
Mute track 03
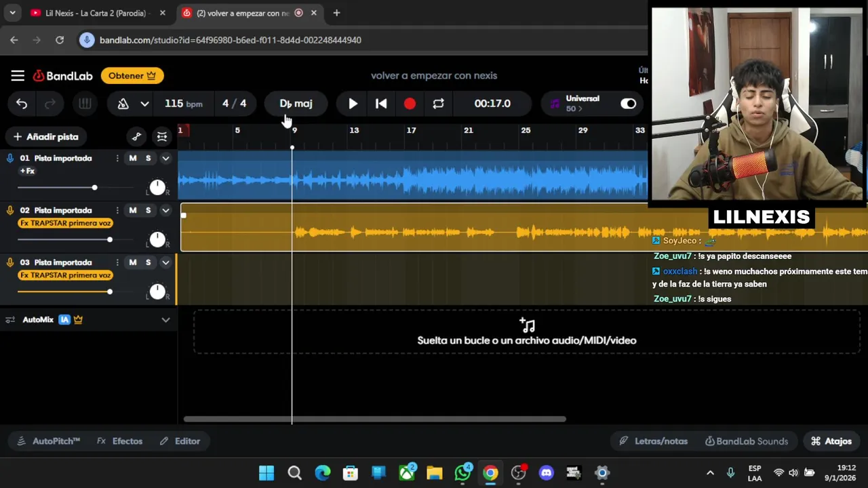point(133,263)
